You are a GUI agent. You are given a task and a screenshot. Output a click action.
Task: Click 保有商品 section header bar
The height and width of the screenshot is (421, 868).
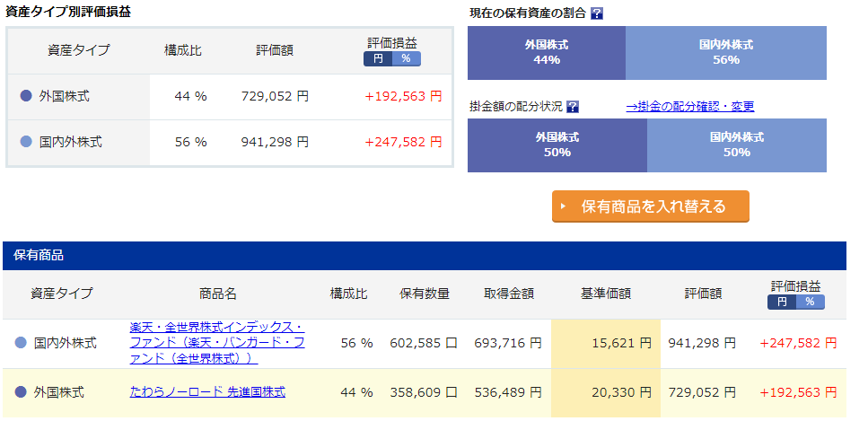tap(425, 255)
